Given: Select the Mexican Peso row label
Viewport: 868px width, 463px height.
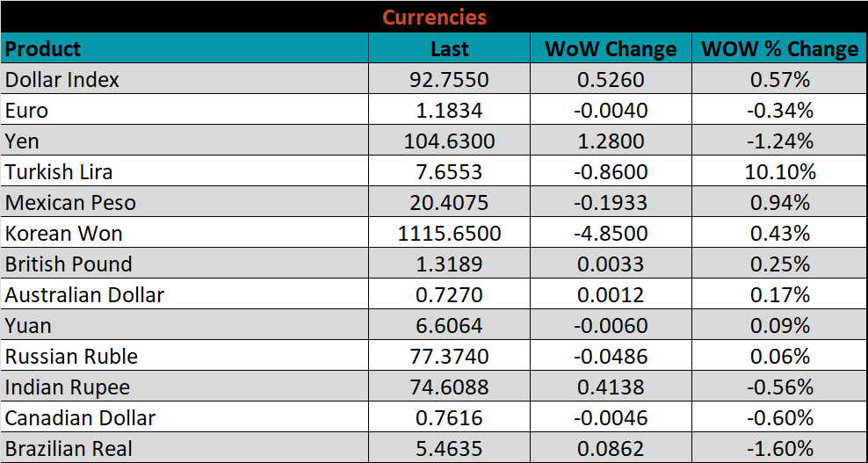Looking at the screenshot, I should pyautogui.click(x=70, y=203).
